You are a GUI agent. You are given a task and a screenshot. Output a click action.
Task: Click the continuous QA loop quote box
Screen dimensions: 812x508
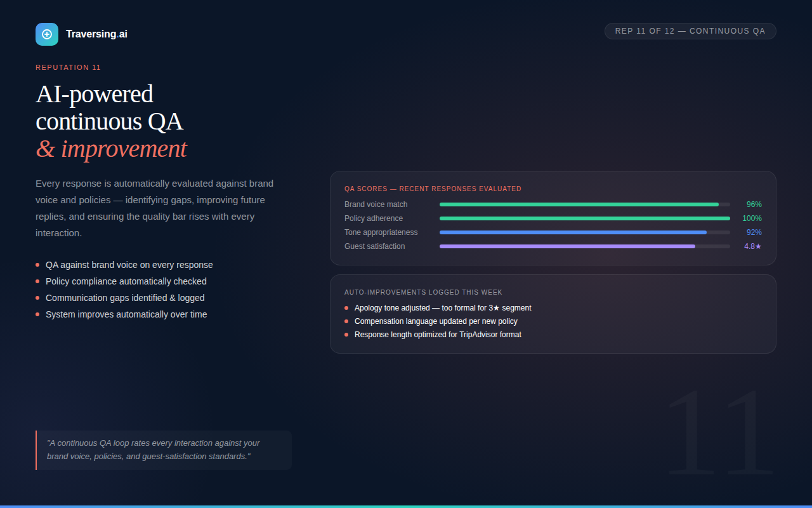coord(164,450)
